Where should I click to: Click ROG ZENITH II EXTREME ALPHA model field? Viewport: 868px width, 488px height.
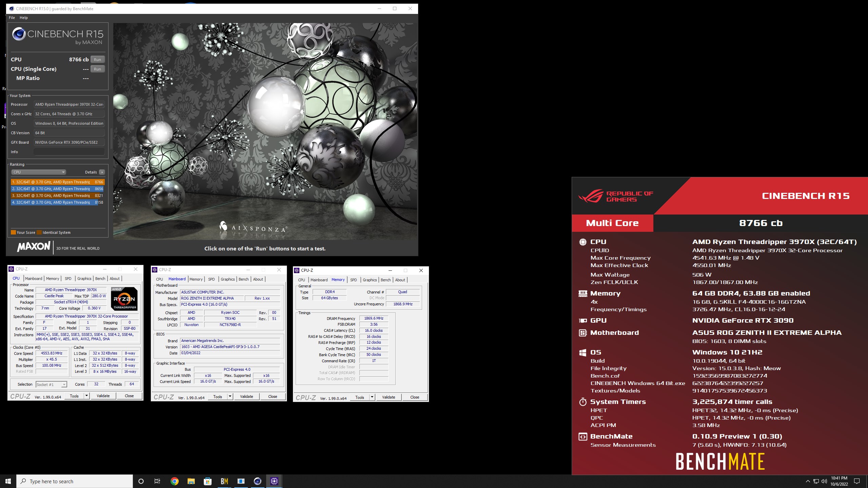pyautogui.click(x=212, y=298)
